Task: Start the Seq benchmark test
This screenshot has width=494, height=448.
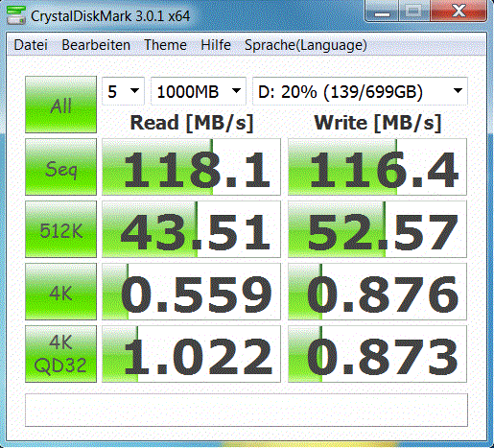Action: [x=60, y=167]
